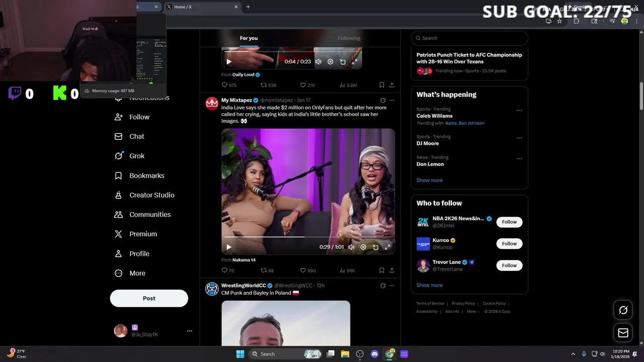Image resolution: width=644 pixels, height=362 pixels.
Task: Bookmark the Daily Loud post
Action: pos(382,85)
